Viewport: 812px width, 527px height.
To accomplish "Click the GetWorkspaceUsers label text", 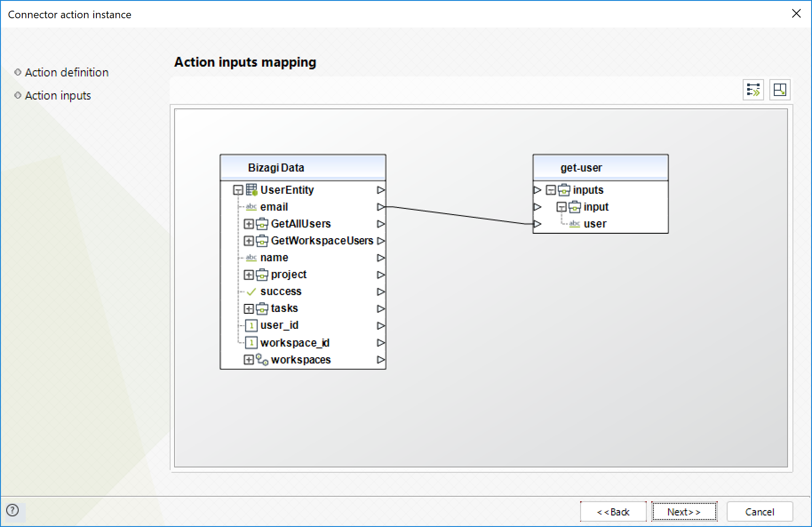I will click(x=322, y=240).
